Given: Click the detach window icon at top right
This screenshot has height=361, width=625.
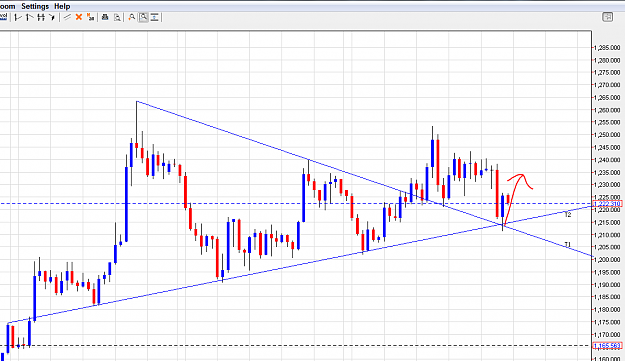Looking at the screenshot, I should (x=607, y=17).
